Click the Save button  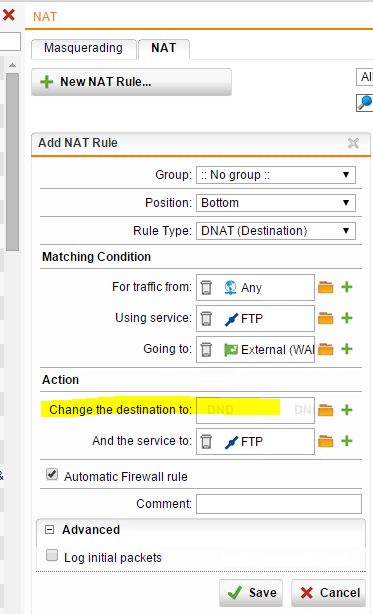[251, 593]
